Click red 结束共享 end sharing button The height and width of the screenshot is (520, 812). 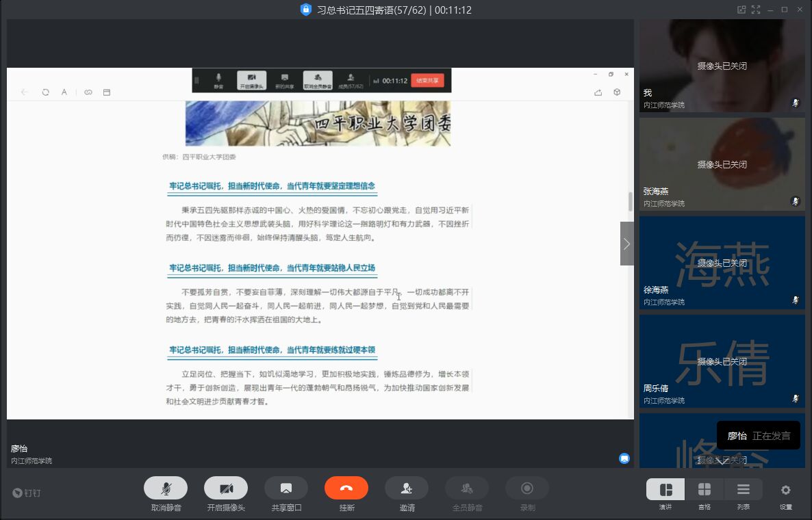[x=427, y=80]
